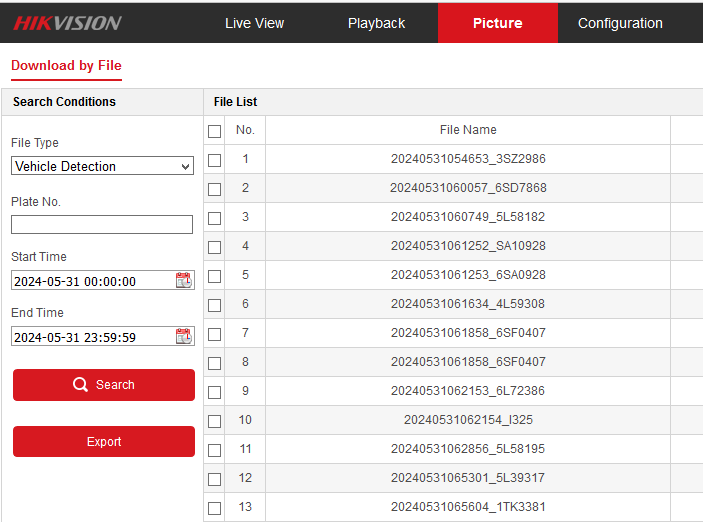
Task: Go to the Configuration tab
Action: pos(620,23)
